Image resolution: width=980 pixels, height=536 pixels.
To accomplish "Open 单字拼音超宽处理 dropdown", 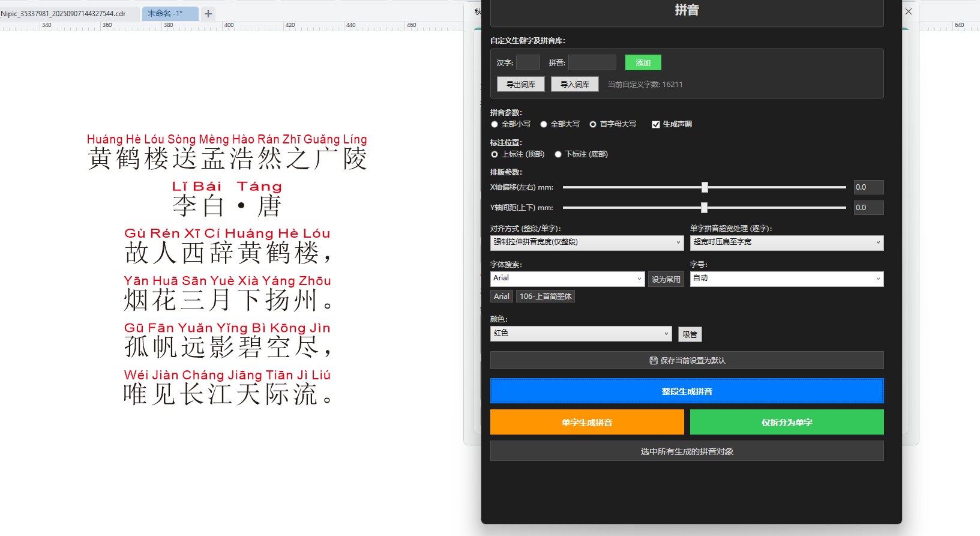I will coord(787,242).
